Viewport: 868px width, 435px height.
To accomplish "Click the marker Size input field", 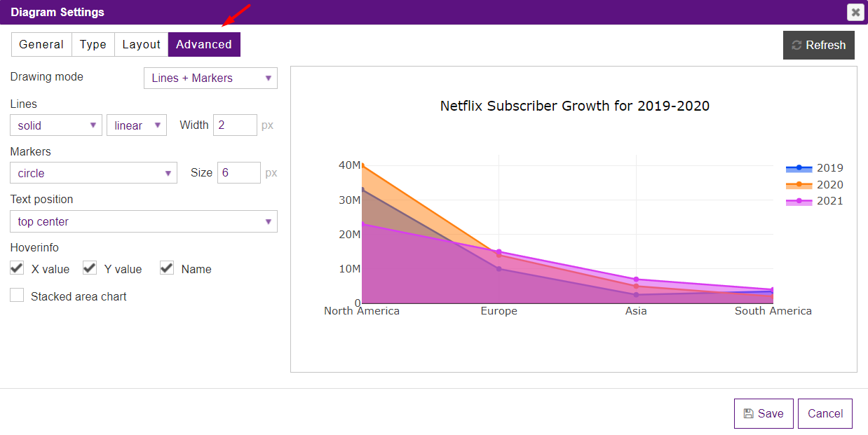I will point(238,172).
